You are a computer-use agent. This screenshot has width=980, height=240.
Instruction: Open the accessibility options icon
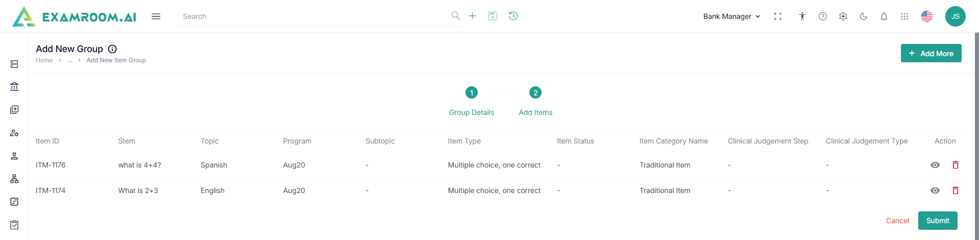pyautogui.click(x=802, y=16)
